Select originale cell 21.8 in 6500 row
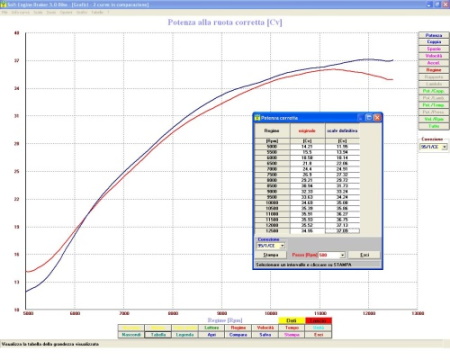The image size is (450, 360). pos(307,163)
